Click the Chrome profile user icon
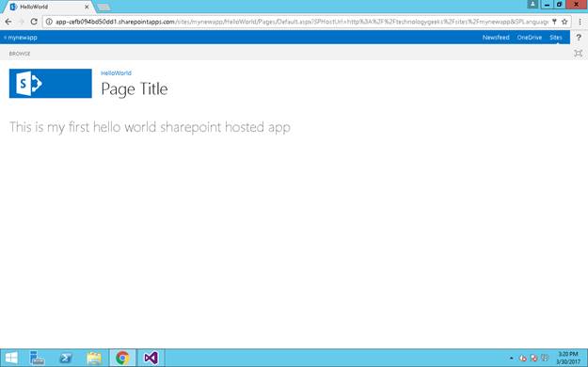Image resolution: width=588 pixels, height=367 pixels. pyautogui.click(x=532, y=4)
